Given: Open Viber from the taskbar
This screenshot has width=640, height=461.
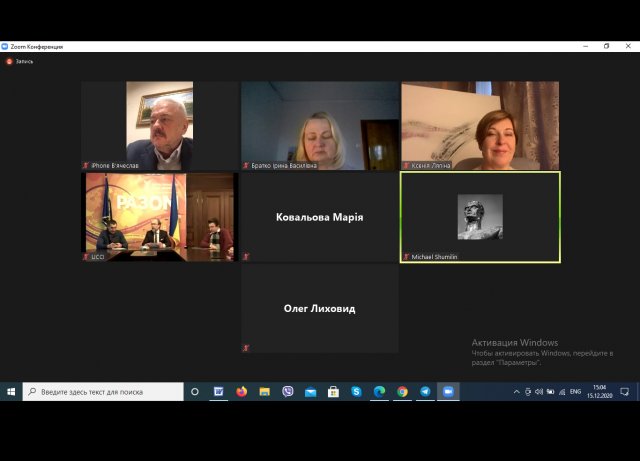Looking at the screenshot, I should click(287, 392).
